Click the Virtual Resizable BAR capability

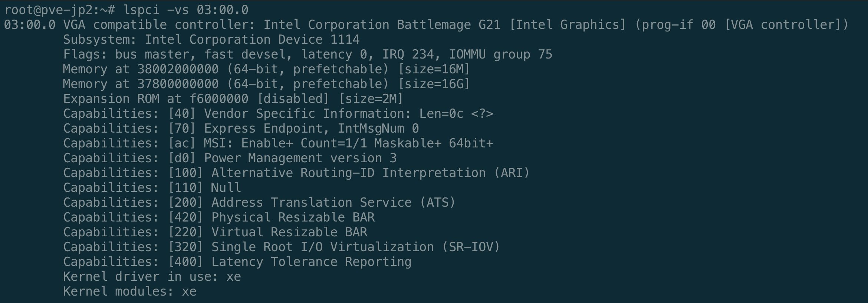click(x=289, y=232)
